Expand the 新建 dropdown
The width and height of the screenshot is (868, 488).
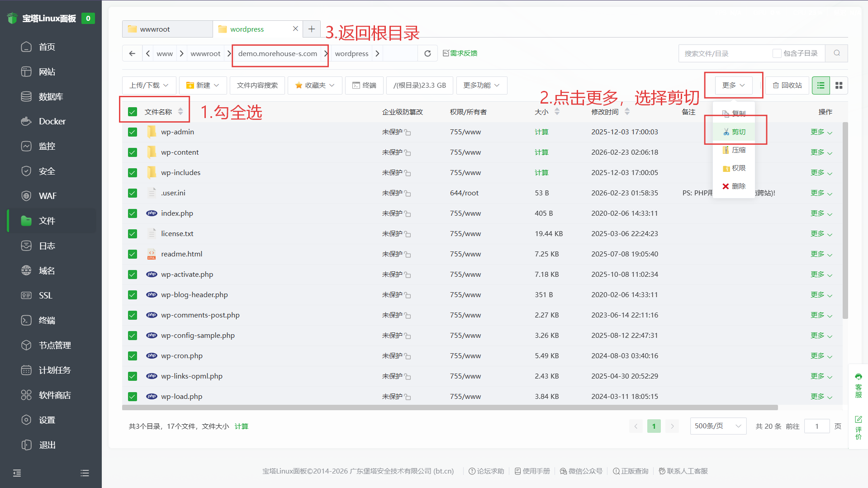[202, 85]
